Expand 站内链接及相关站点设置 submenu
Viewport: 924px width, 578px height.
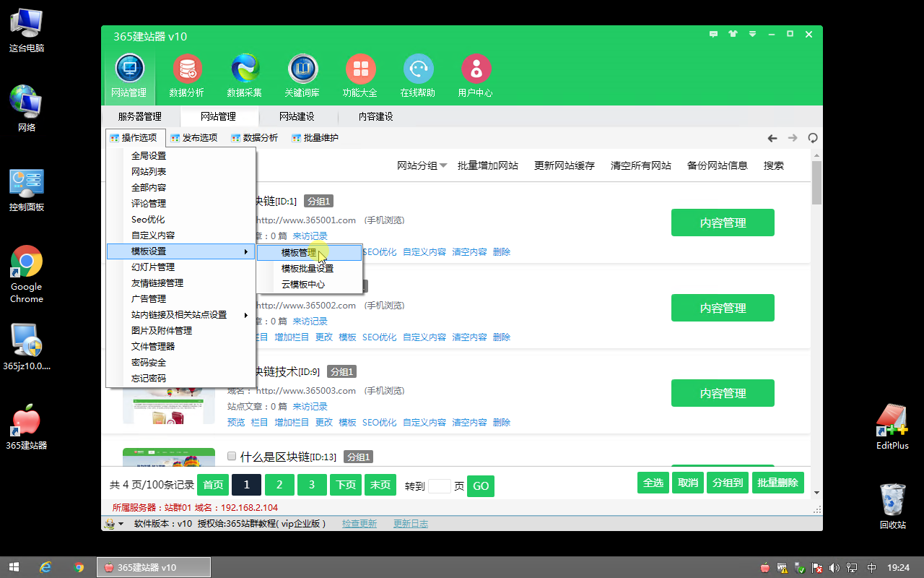(x=180, y=315)
